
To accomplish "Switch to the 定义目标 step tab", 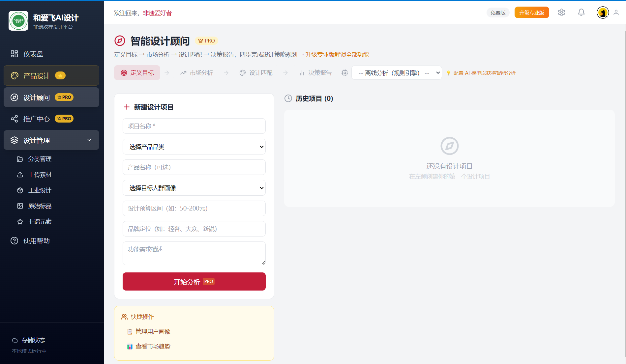I will [137, 73].
